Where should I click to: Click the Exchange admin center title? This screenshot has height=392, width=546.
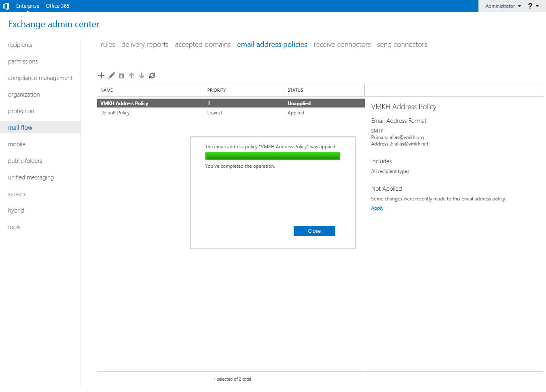pos(54,24)
